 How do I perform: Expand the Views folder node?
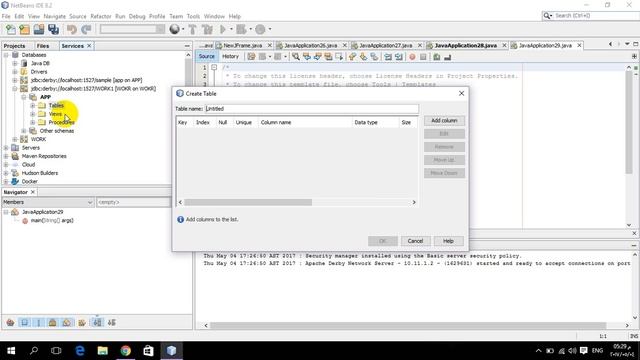tap(33, 114)
